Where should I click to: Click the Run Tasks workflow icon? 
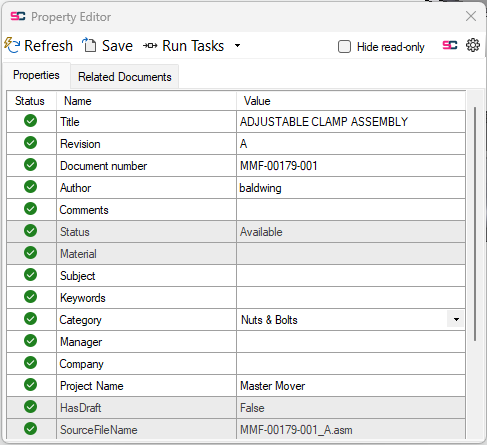150,46
